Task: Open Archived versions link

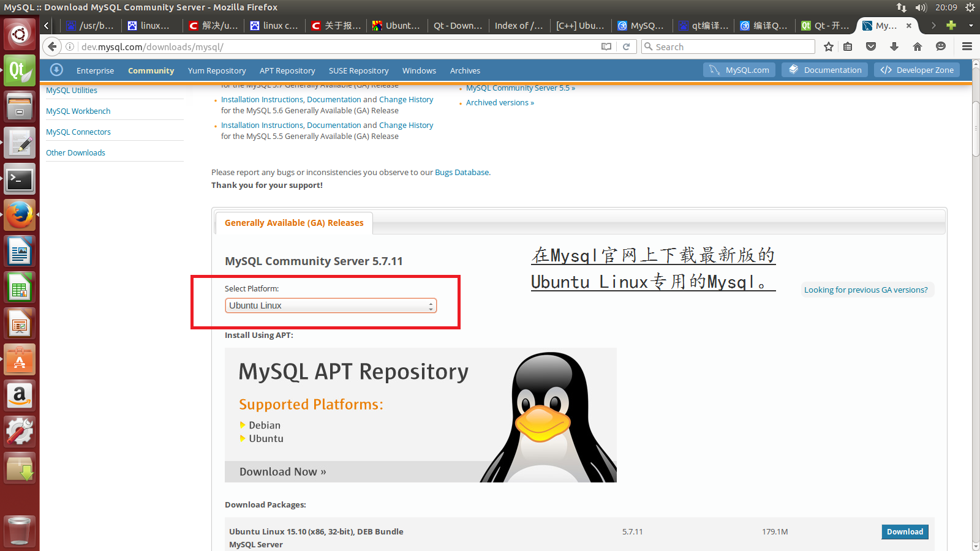Action: pos(500,102)
